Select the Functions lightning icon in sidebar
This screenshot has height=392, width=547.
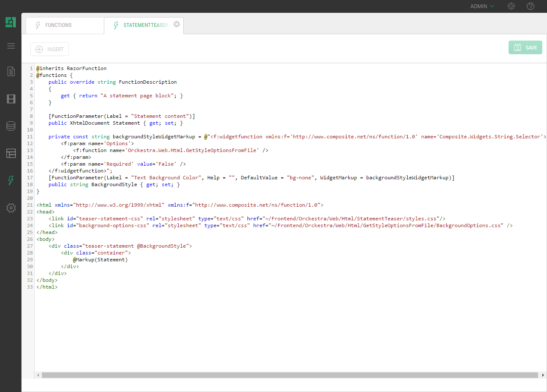click(x=11, y=181)
